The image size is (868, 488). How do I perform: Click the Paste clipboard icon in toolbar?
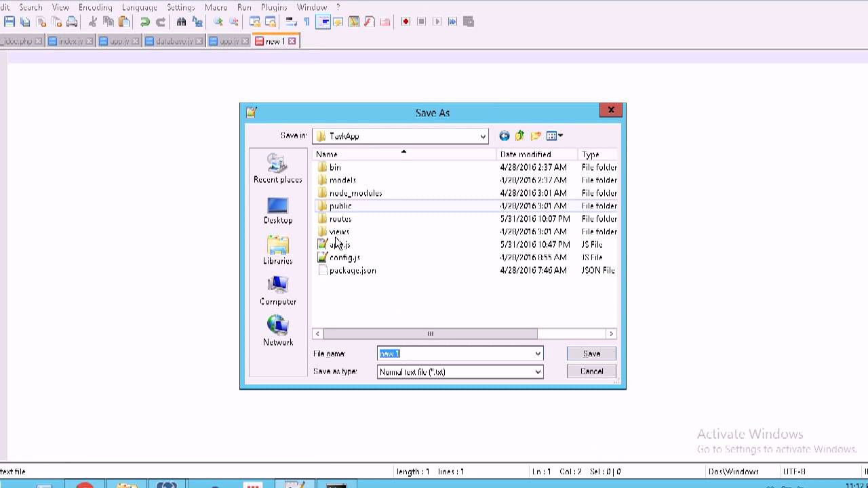(x=124, y=22)
